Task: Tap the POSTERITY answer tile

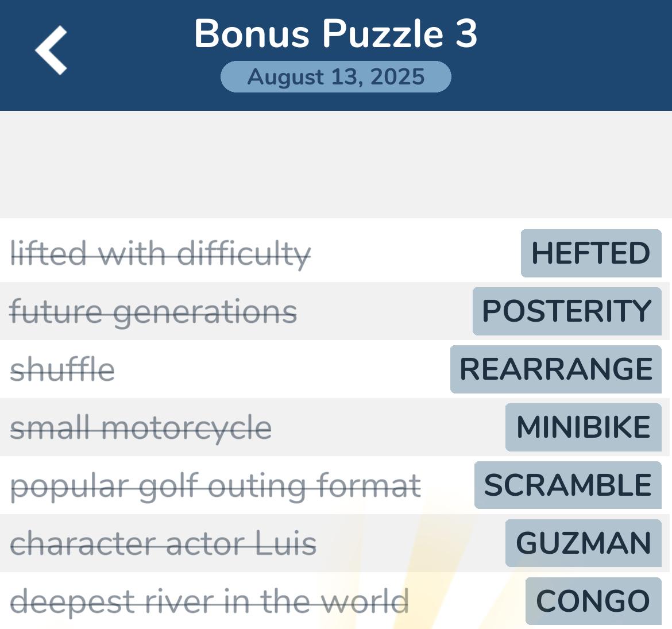Action: pyautogui.click(x=566, y=311)
